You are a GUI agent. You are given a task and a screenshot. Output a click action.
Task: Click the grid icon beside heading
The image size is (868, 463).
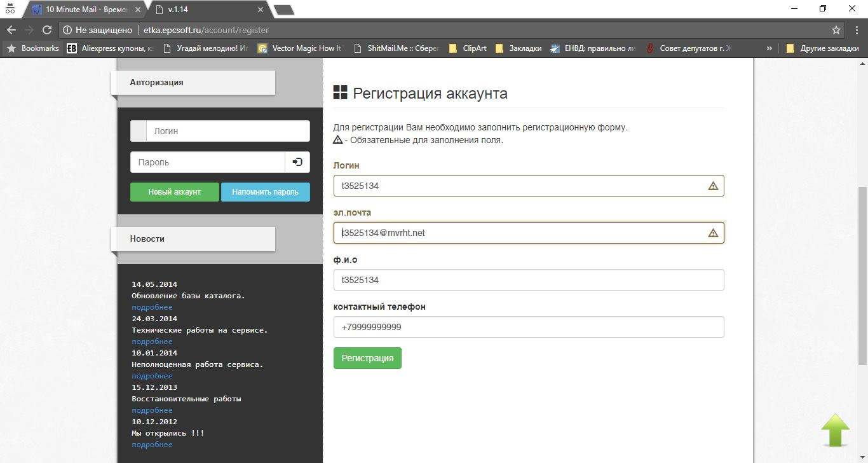[341, 93]
